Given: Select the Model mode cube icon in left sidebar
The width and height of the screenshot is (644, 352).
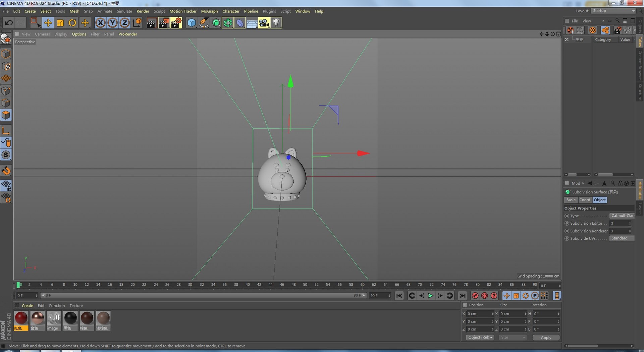Looking at the screenshot, I should pyautogui.click(x=6, y=54).
